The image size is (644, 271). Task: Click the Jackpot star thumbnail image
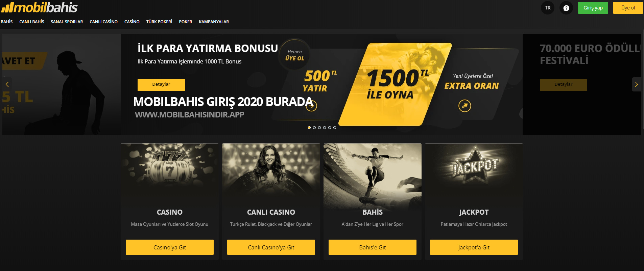pyautogui.click(x=474, y=167)
